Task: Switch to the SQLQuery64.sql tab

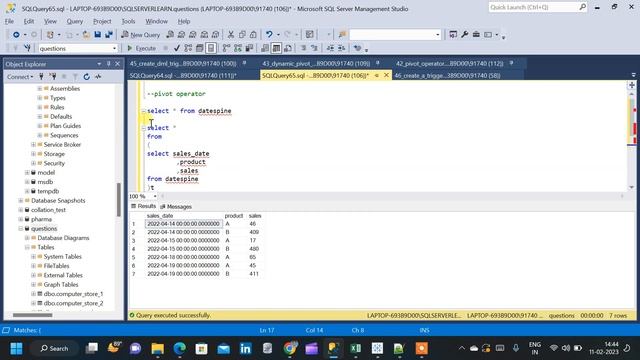Action: 183,76
